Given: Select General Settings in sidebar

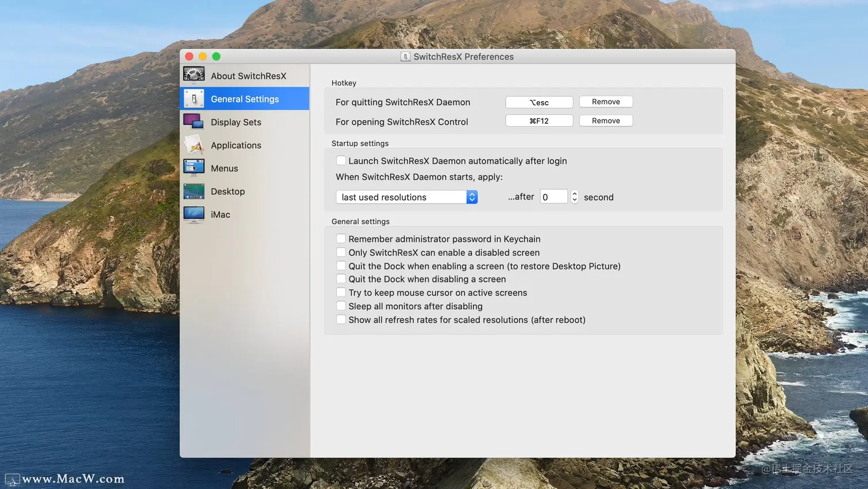Looking at the screenshot, I should [x=245, y=99].
